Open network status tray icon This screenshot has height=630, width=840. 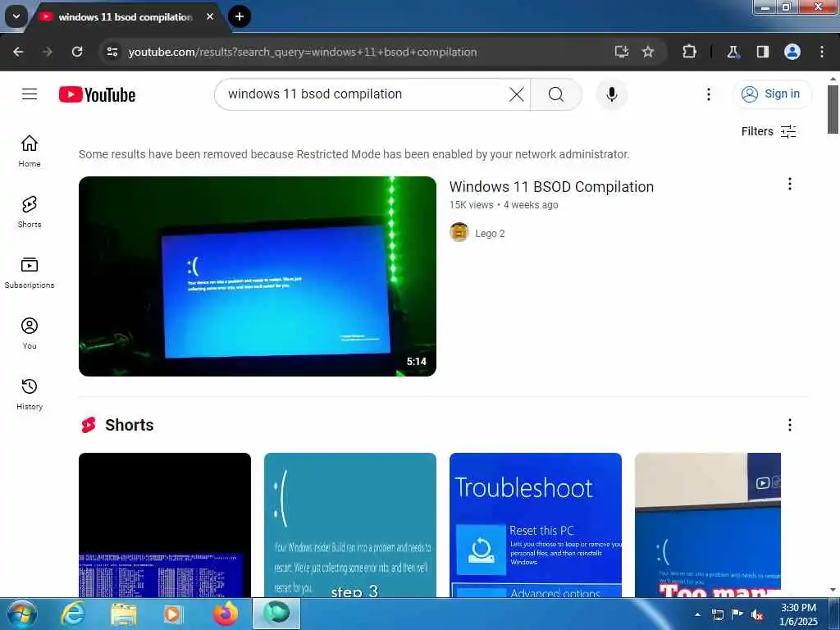tap(717, 614)
